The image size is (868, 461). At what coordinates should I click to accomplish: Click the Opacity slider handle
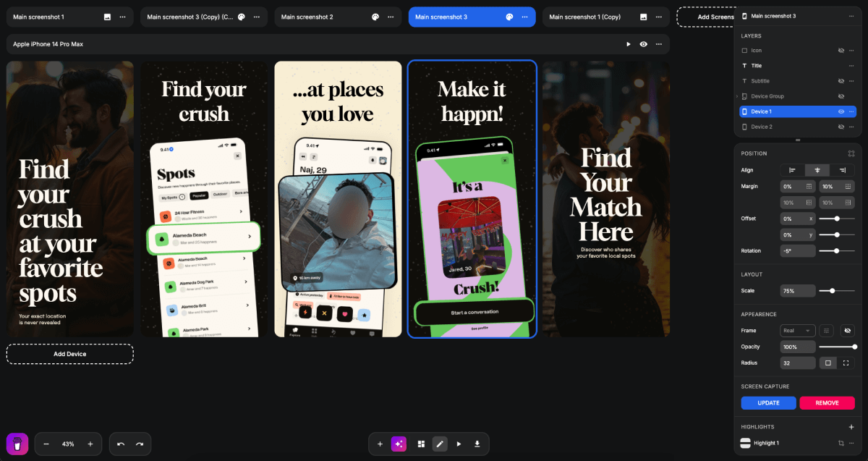click(x=856, y=347)
